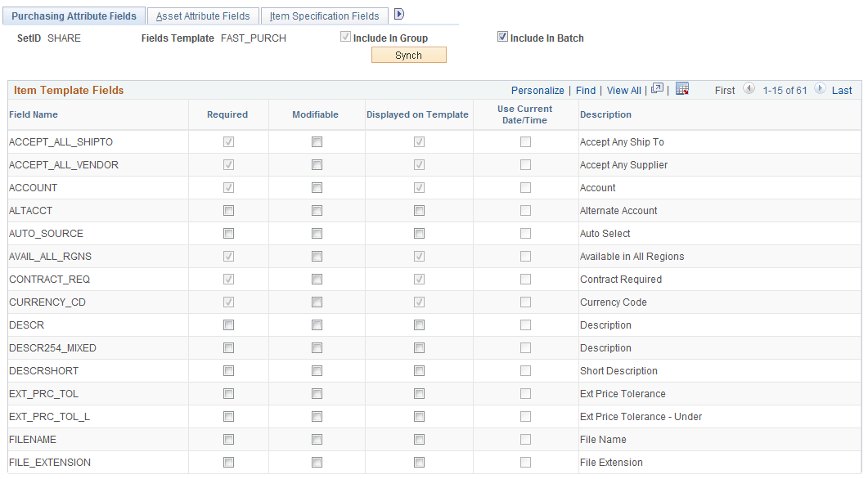Enable Required for AUTO_SOURCE
Screen dimensions: 868x479
pos(227,234)
